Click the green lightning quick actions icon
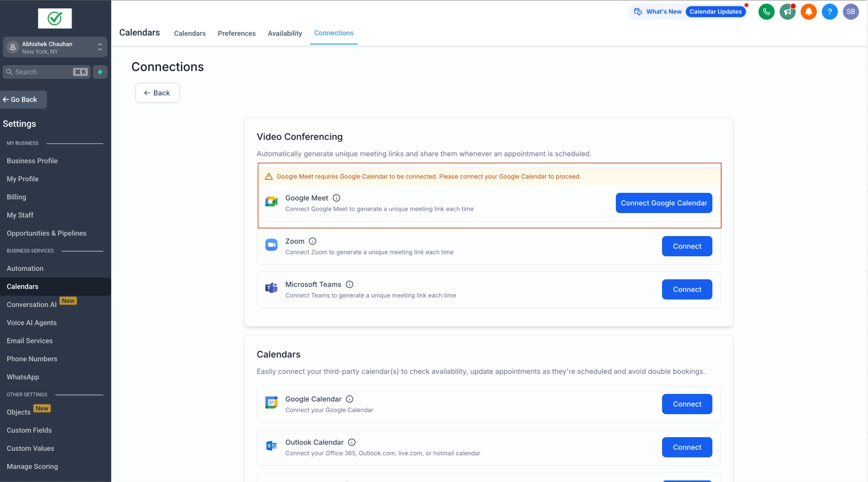 (100, 72)
